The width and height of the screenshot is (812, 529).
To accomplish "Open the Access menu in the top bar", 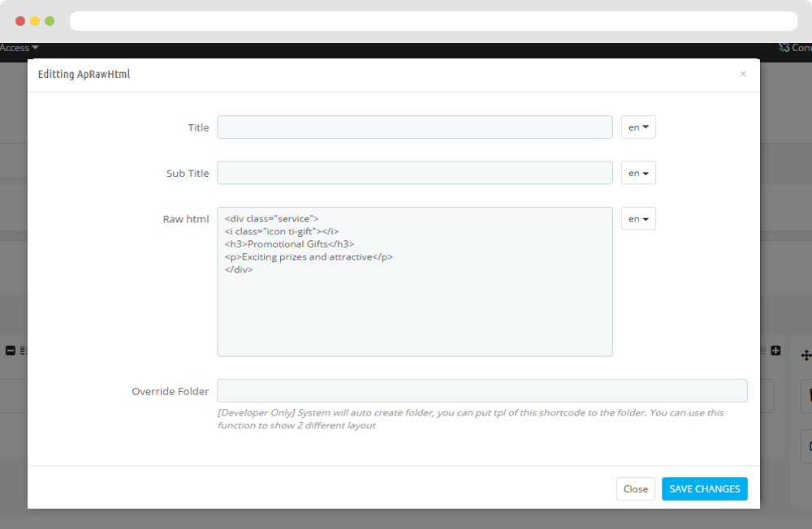I will pos(19,48).
